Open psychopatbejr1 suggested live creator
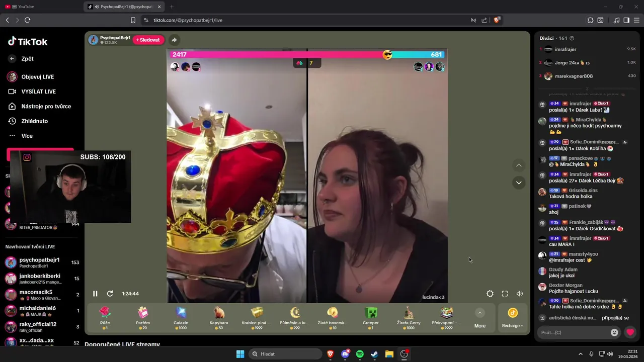Screen dimensions: 644x362 point(42,262)
